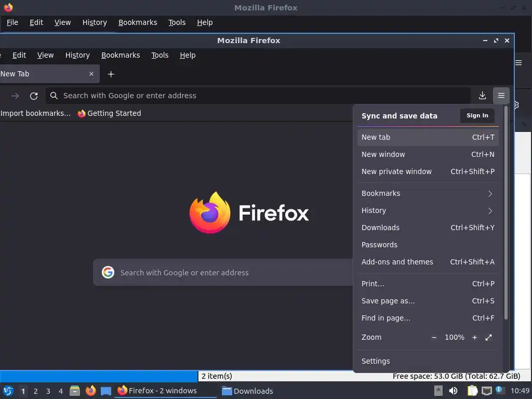Enter full screen via zoom row arrow icon
This screenshot has width=532, height=399.
pos(488,337)
